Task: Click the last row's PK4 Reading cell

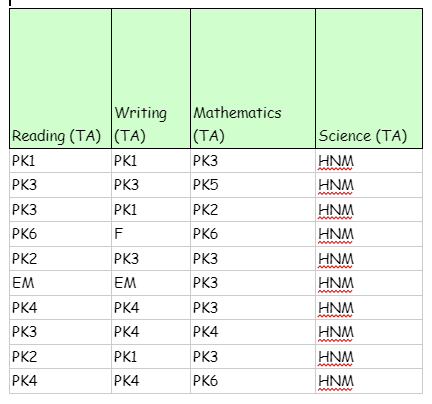Action: pos(60,381)
